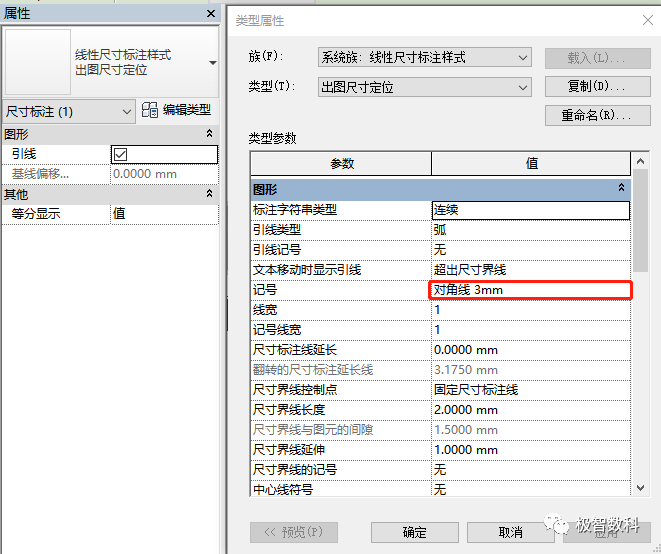Select the 引线类型 parameter label
The image size is (661, 554).
click(x=277, y=230)
